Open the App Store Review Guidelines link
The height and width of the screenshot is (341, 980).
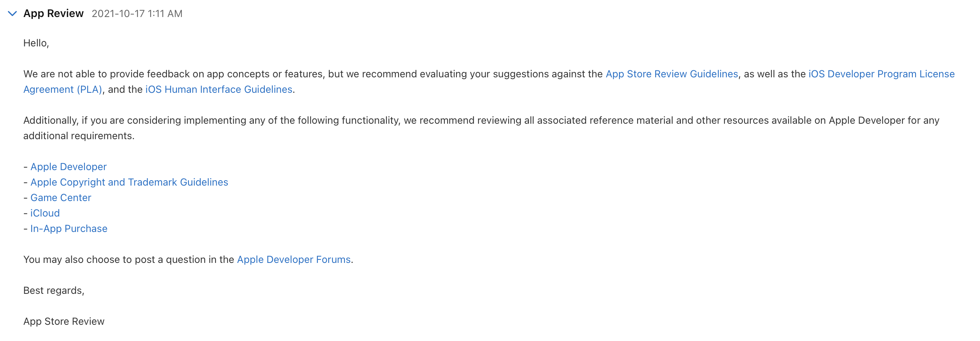[671, 74]
